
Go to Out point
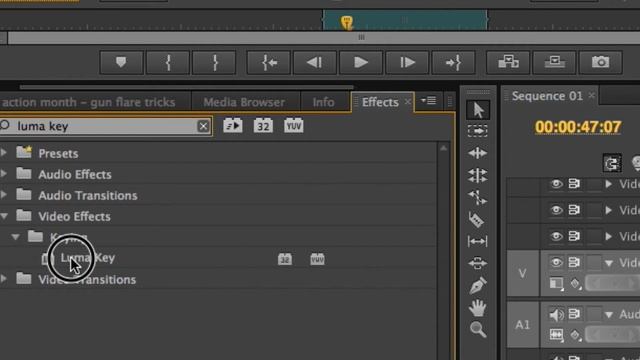click(453, 62)
